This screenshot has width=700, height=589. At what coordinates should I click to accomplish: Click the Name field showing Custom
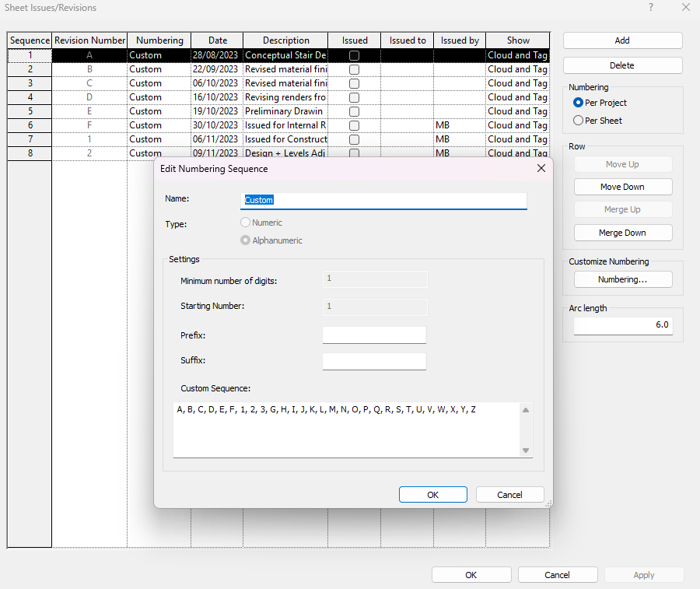click(x=383, y=200)
